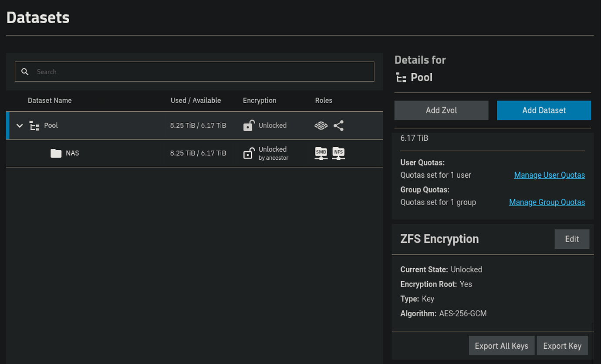Edit the ZFS Encryption settings
The image size is (601, 364).
[x=572, y=239]
